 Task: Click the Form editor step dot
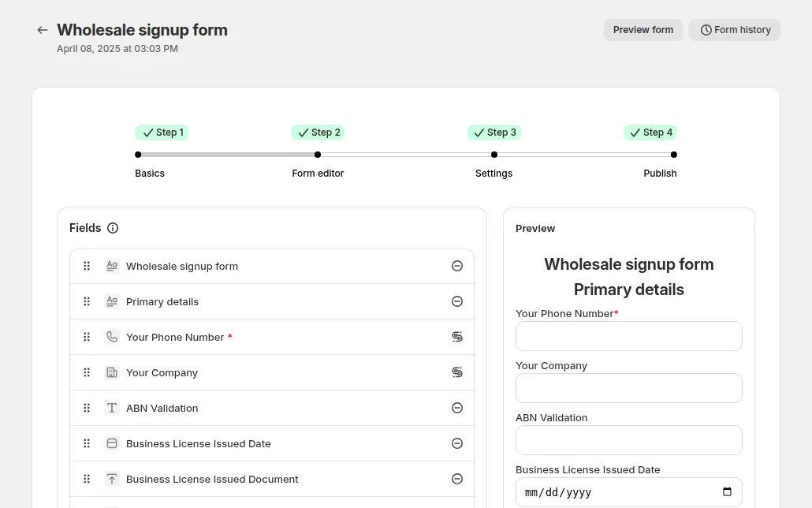click(x=318, y=155)
